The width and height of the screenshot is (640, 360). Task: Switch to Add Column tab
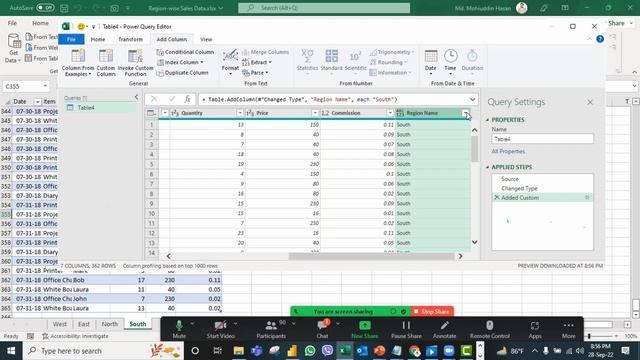point(171,39)
